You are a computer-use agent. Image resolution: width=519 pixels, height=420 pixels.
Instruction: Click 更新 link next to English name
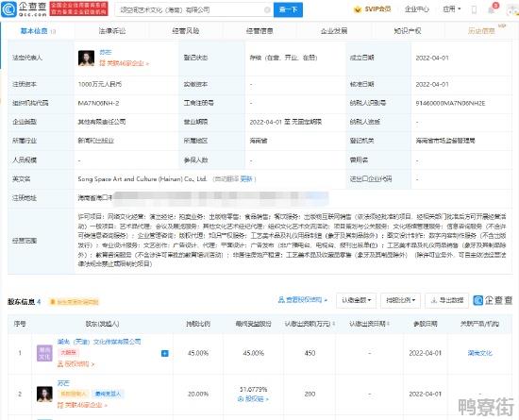point(246,179)
